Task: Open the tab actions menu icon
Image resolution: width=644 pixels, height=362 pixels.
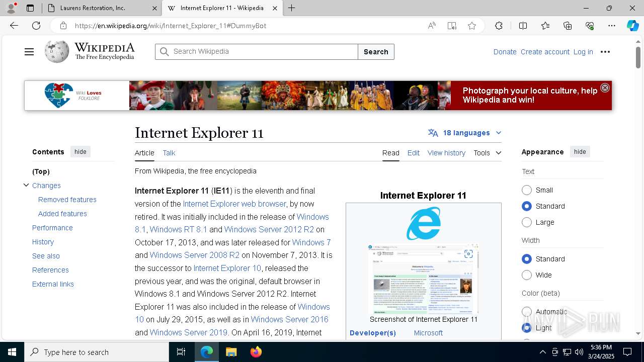Action: point(30,8)
